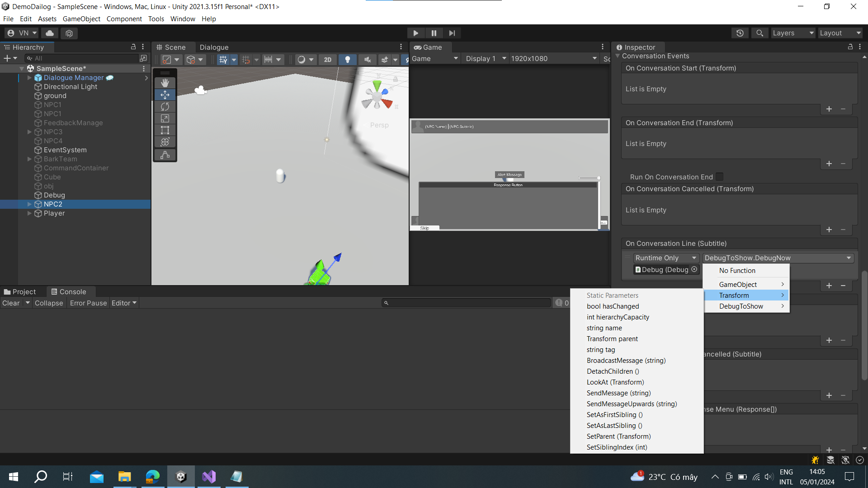
Task: Open the Layout dropdown
Action: click(840, 33)
